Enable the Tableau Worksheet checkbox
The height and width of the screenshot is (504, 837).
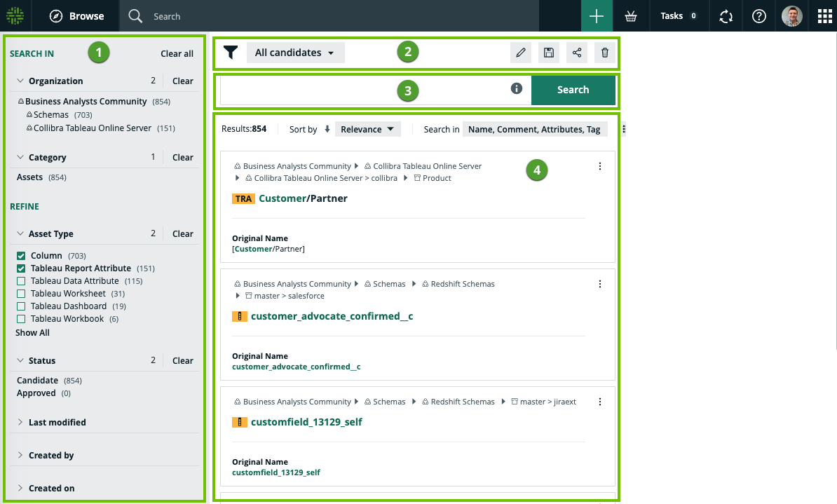[x=21, y=294]
